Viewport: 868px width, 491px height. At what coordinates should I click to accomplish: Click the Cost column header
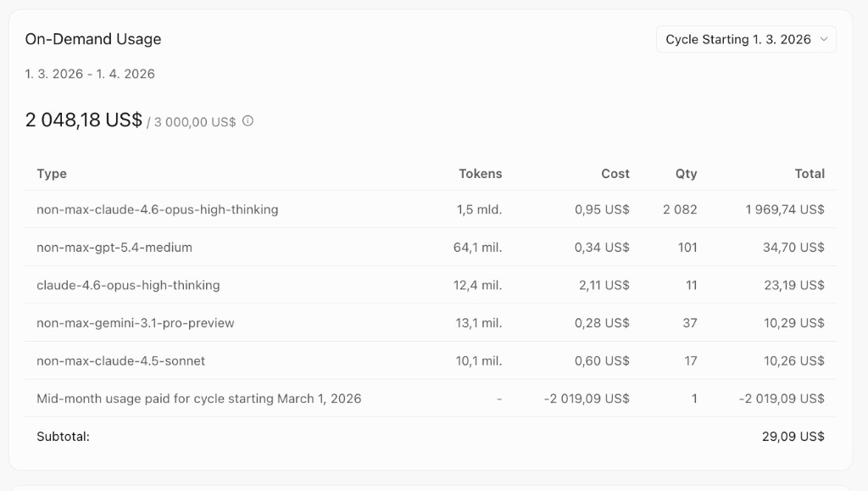tap(615, 173)
